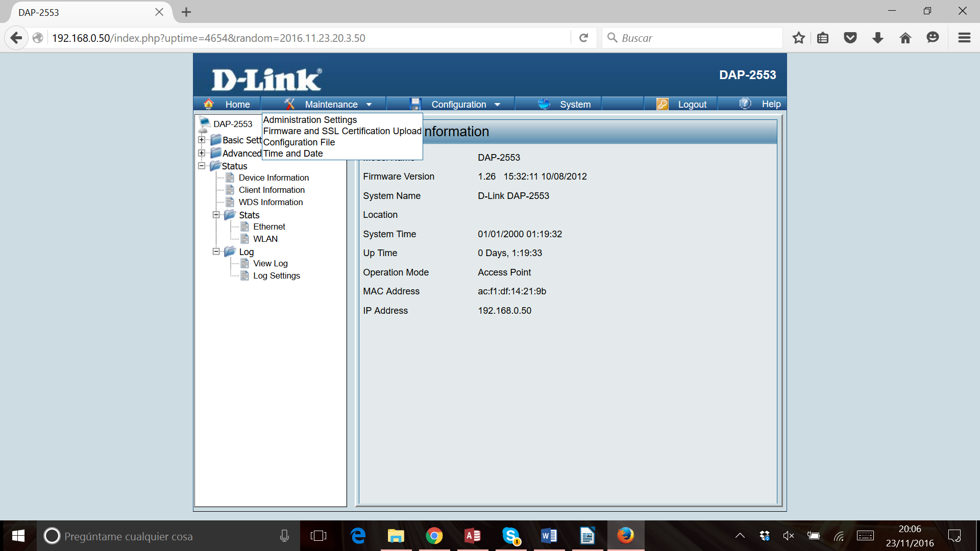The height and width of the screenshot is (551, 980).
Task: Open View Log tree item
Action: 271,263
